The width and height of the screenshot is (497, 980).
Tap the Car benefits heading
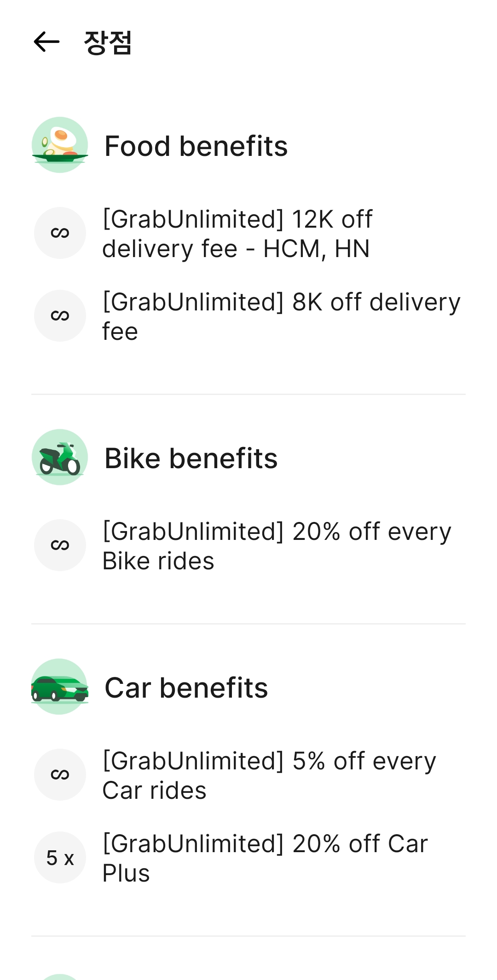coord(186,688)
